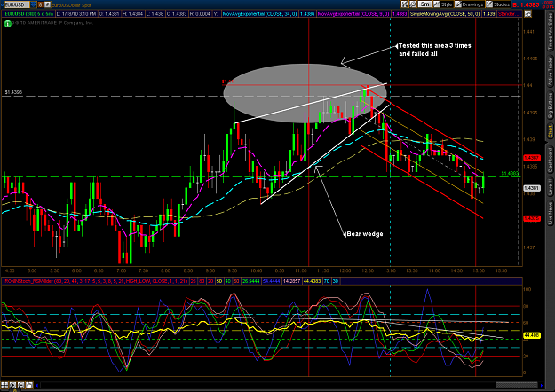Viewport: 555px width, 392px height.
Task: Click the third bottom toolbar icon
Action: tap(21, 385)
